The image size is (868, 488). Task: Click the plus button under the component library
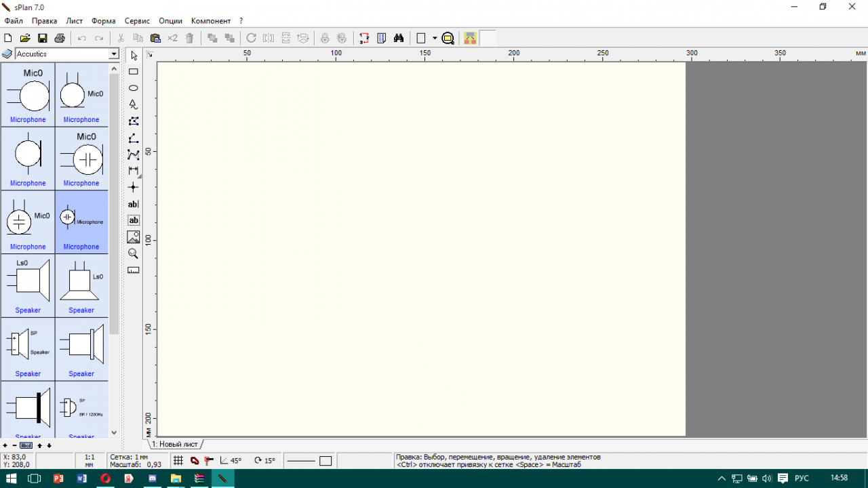pos(5,445)
